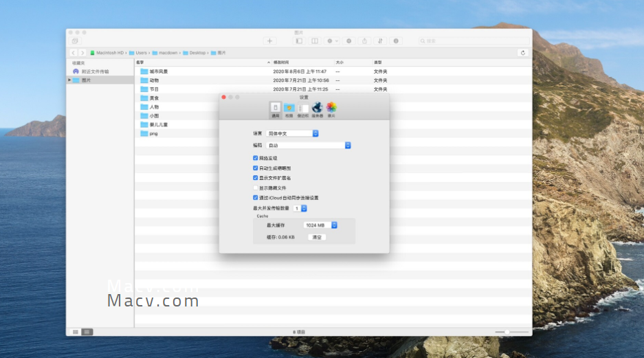Go back with the left chevron

coord(73,52)
